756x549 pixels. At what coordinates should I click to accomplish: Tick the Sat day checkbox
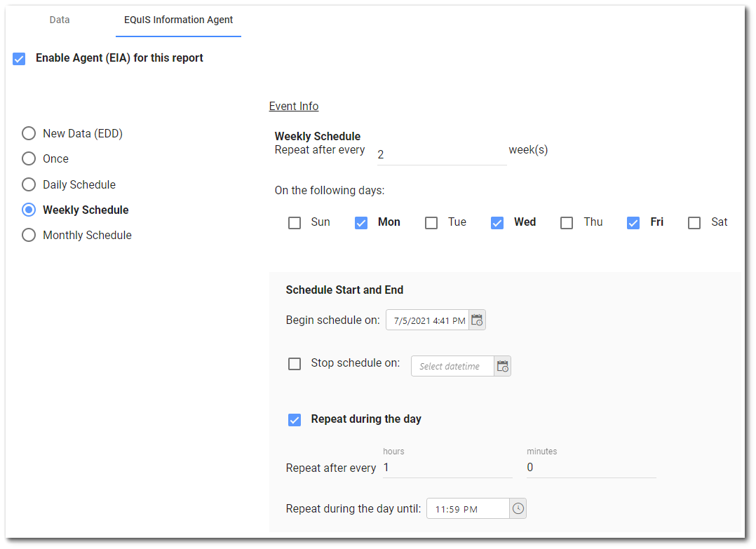[x=694, y=223]
